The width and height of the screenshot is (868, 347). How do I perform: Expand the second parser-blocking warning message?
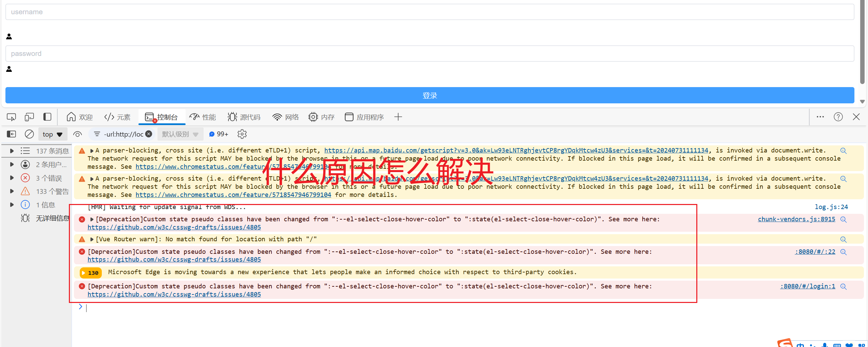[x=92, y=179]
